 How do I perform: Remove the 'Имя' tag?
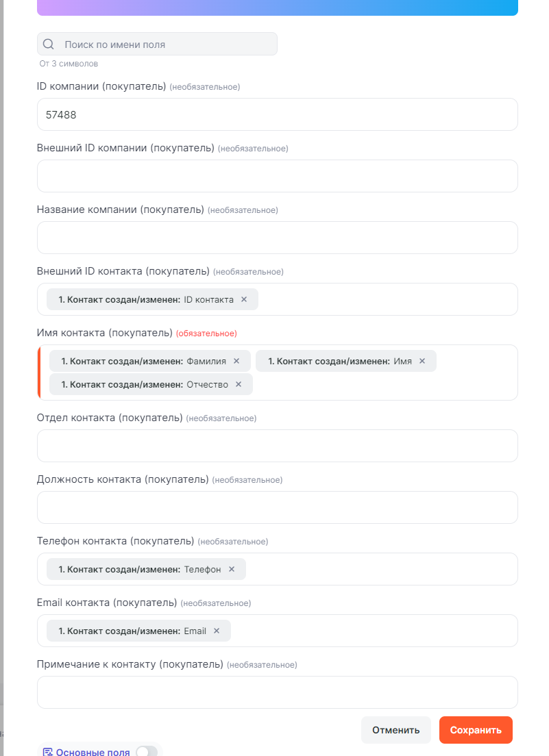click(x=422, y=361)
